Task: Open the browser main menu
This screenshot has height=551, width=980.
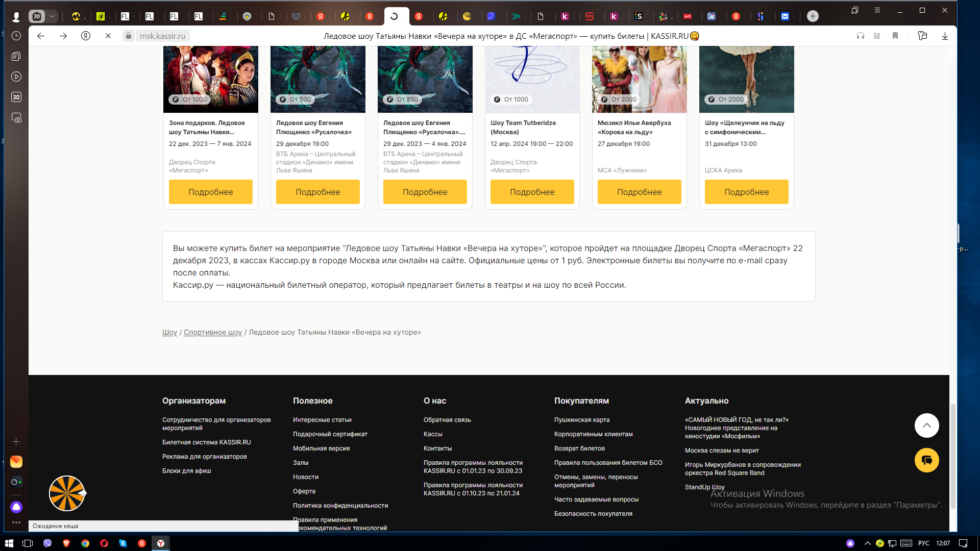Action: (877, 10)
